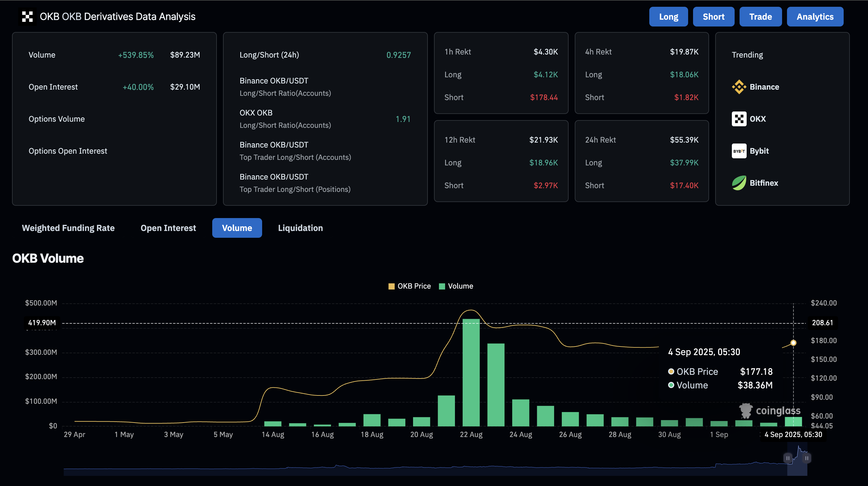Click the Bybit logo icon under Trending

(739, 151)
